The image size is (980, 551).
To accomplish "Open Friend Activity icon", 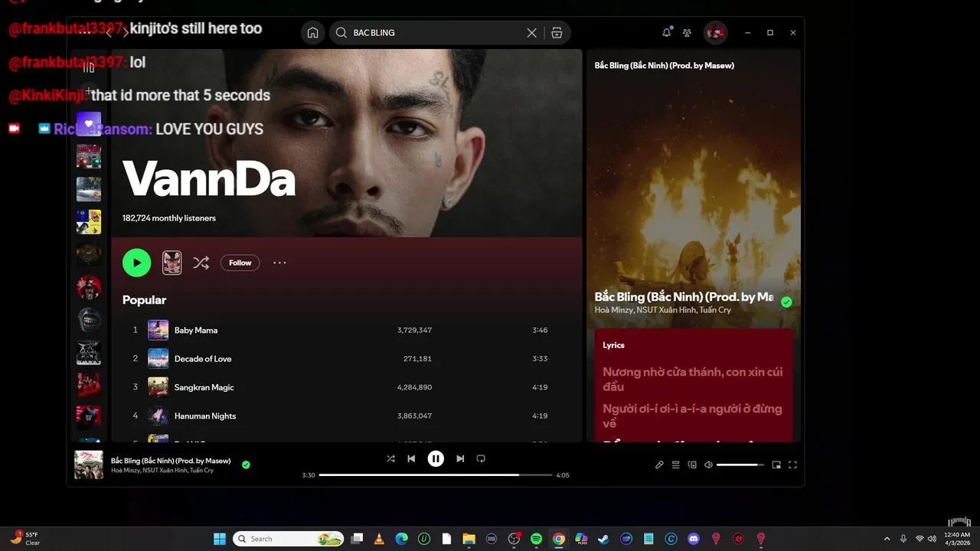I will point(687,33).
